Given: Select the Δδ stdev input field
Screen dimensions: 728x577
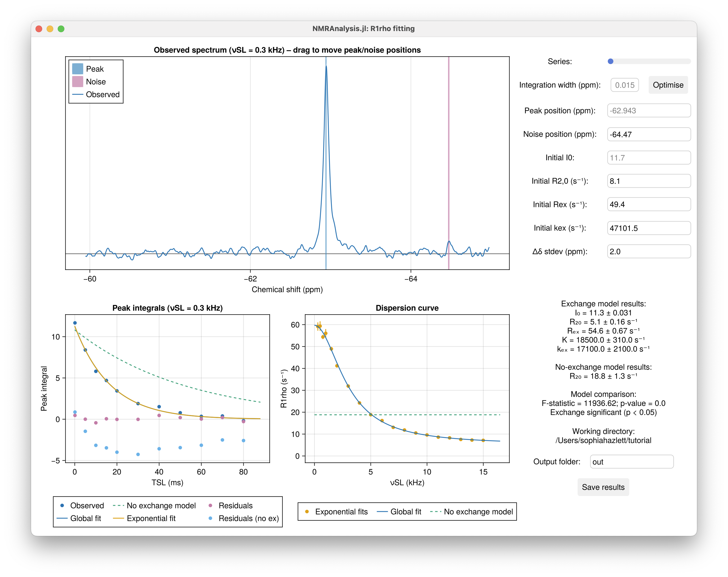Looking at the screenshot, I should 649,252.
